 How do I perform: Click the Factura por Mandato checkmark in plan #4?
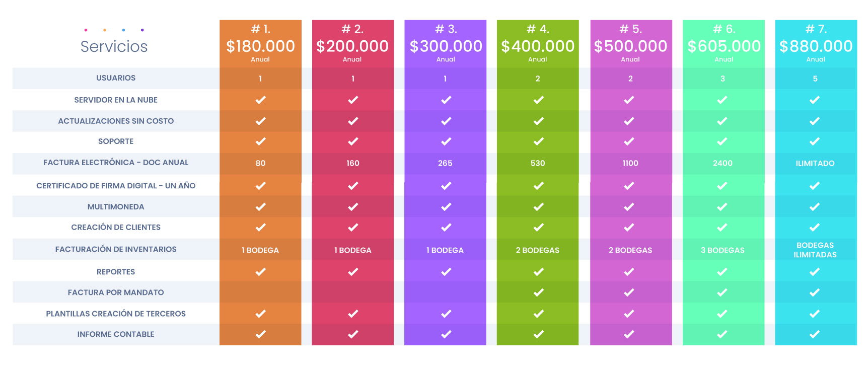click(x=538, y=292)
